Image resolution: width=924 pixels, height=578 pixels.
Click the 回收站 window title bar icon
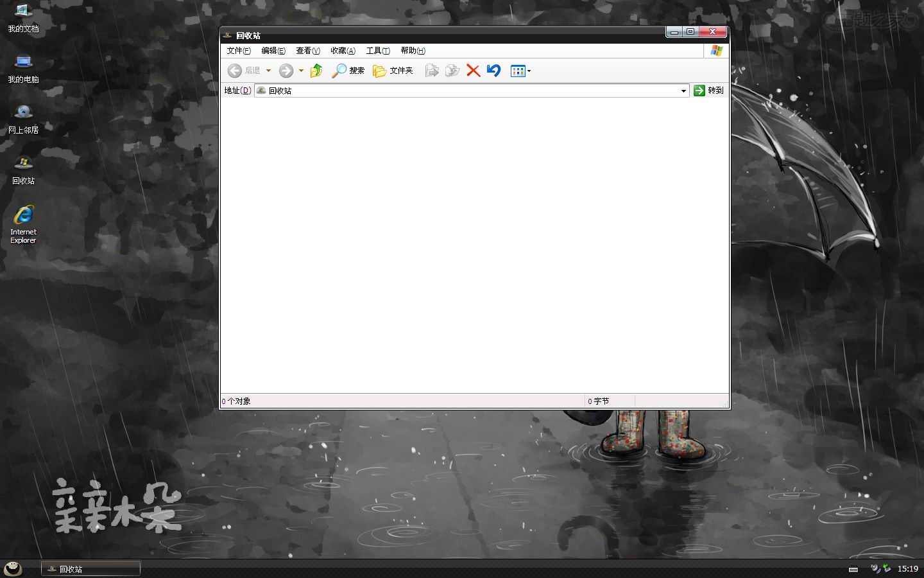(227, 35)
